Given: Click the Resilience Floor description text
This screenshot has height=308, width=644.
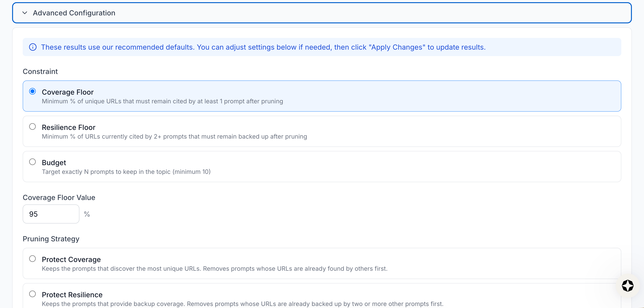Looking at the screenshot, I should 174,137.
